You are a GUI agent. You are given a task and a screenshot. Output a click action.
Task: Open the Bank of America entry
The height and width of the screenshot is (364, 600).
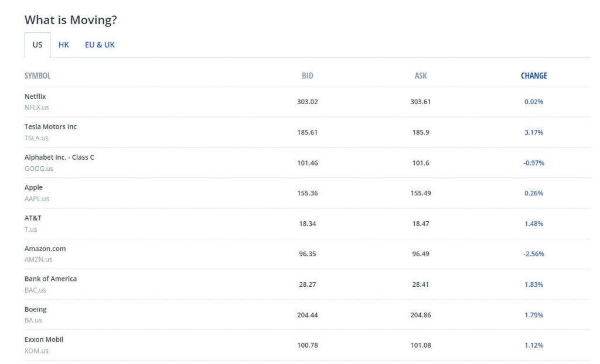coord(50,279)
